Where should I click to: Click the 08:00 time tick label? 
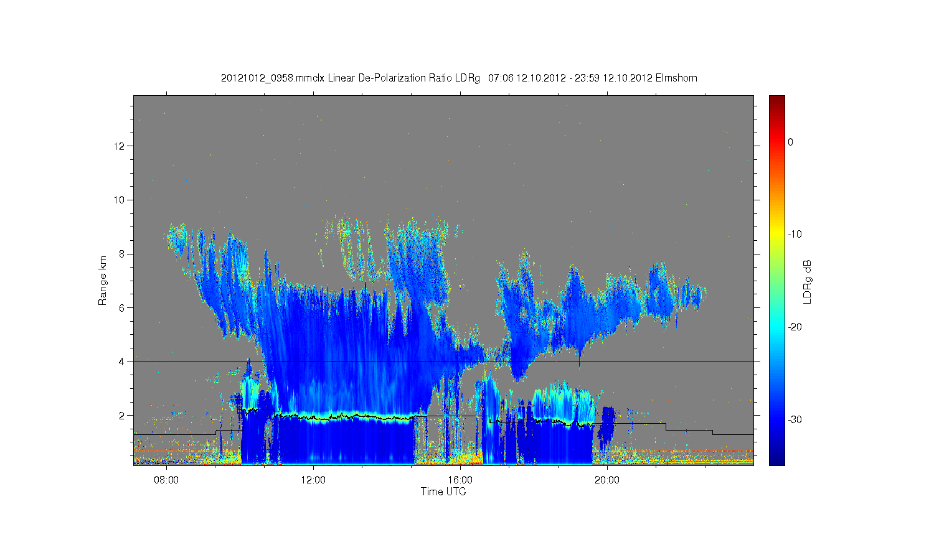click(166, 480)
